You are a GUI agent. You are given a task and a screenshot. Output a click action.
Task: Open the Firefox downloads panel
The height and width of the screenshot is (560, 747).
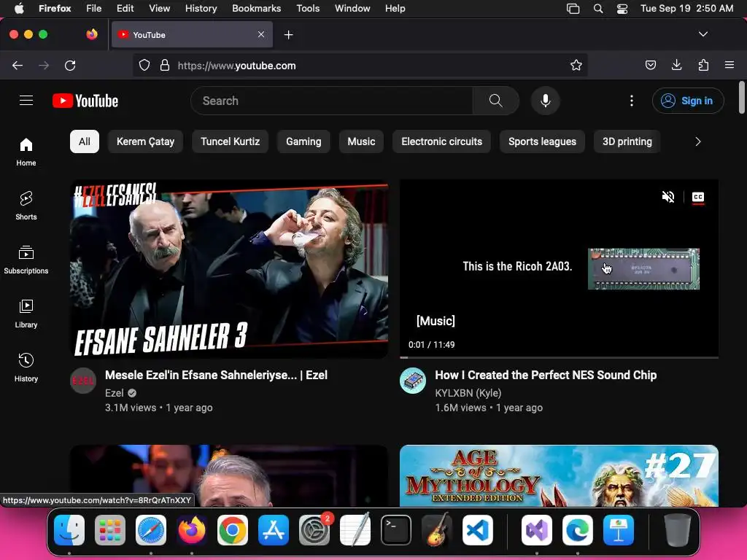[676, 65]
